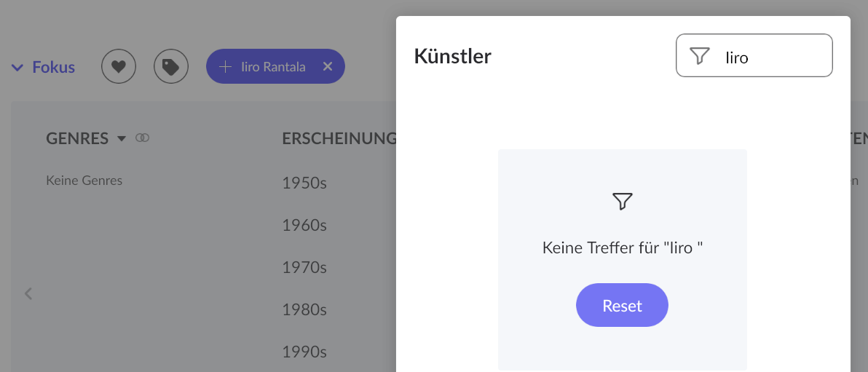
Task: Click the Iiro Rantala chip label
Action: pos(273,67)
